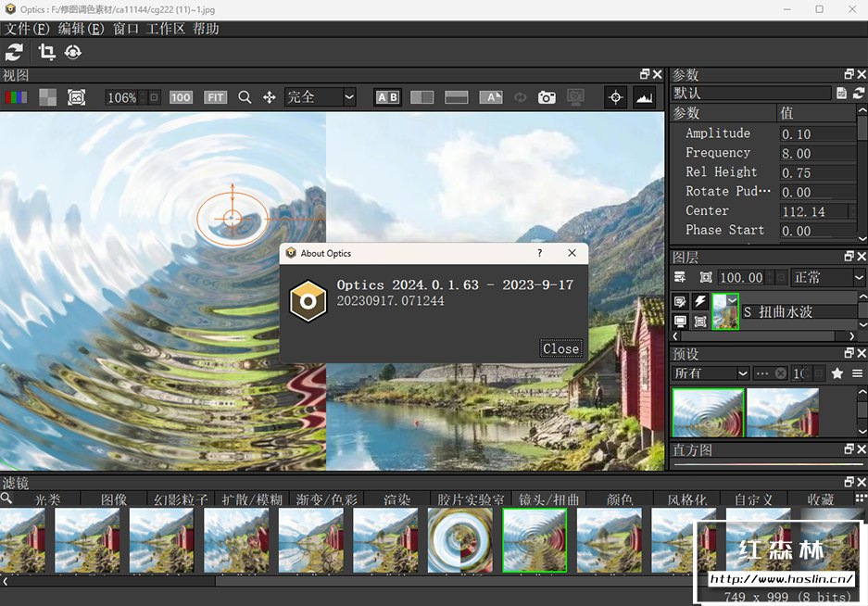Click the camera snapshot icon

(x=547, y=97)
